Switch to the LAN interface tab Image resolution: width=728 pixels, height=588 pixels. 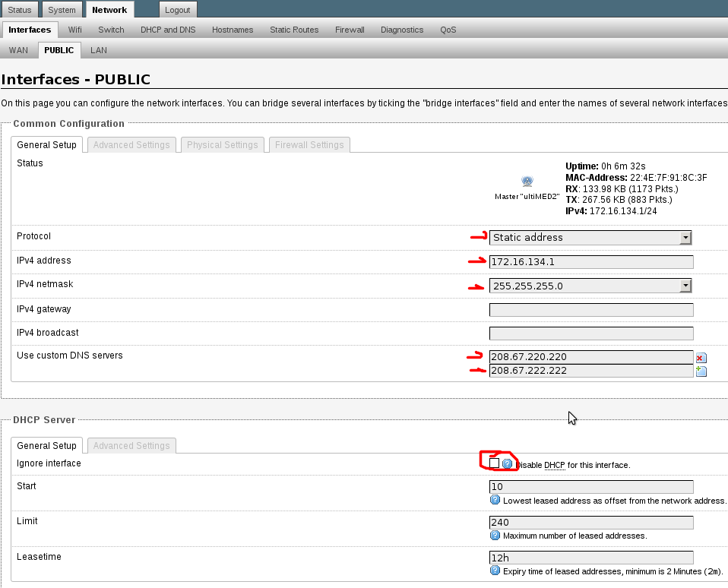(99, 50)
